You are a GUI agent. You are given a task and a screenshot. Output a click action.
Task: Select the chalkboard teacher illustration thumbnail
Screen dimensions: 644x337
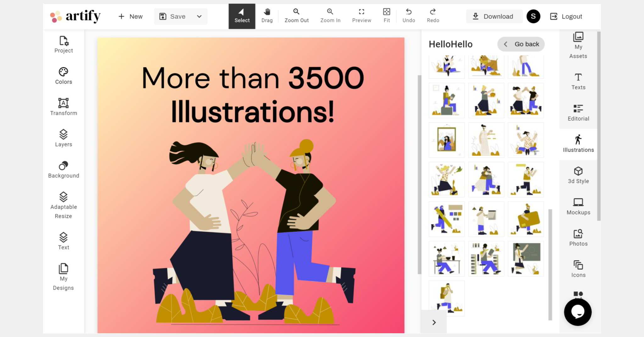(x=526, y=259)
